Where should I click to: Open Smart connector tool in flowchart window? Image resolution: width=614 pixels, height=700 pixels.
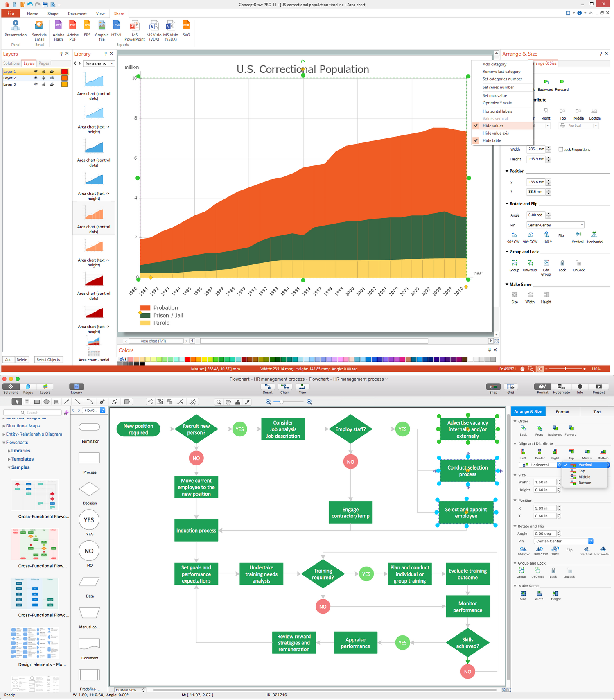pyautogui.click(x=268, y=386)
